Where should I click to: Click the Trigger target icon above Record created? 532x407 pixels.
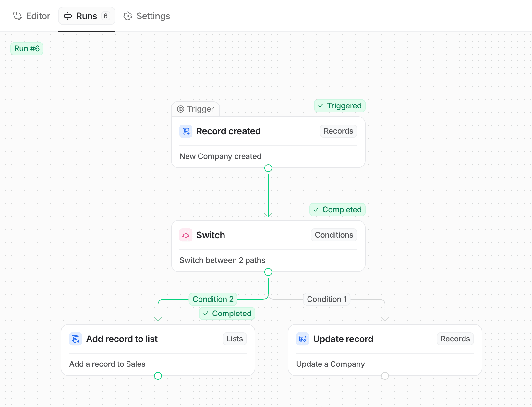(x=181, y=109)
